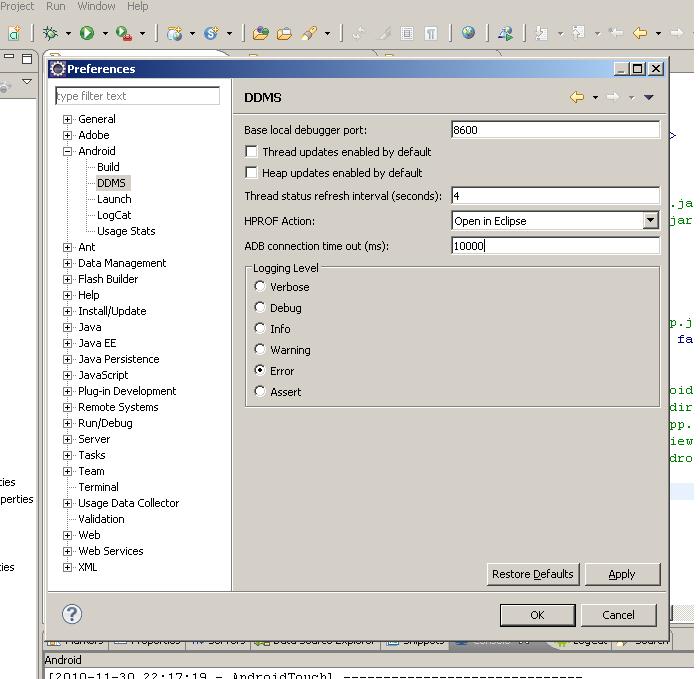Click the filter text search field
700x679 pixels.
click(138, 96)
